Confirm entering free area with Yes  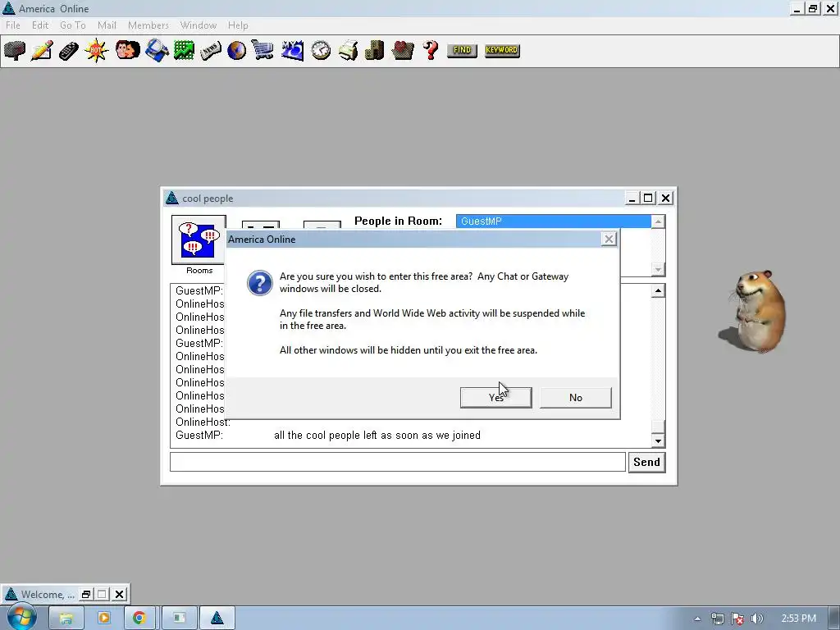pyautogui.click(x=496, y=398)
